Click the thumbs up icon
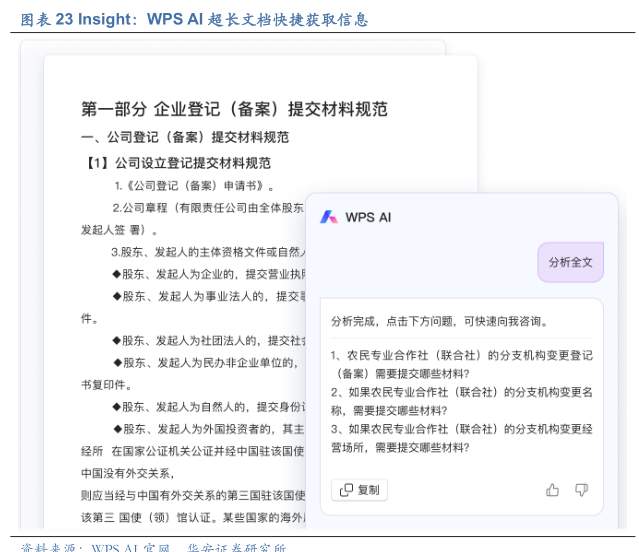Viewport: 639px width, 552px height. tap(552, 490)
